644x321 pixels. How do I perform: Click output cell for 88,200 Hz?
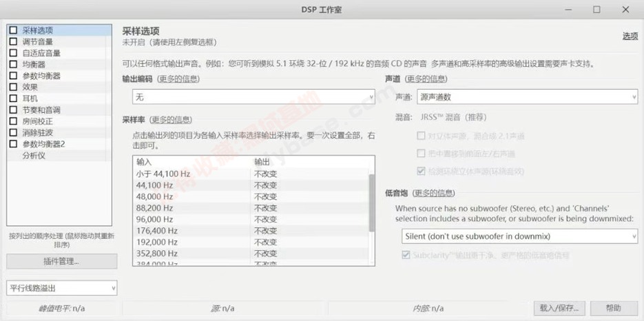pyautogui.click(x=310, y=208)
